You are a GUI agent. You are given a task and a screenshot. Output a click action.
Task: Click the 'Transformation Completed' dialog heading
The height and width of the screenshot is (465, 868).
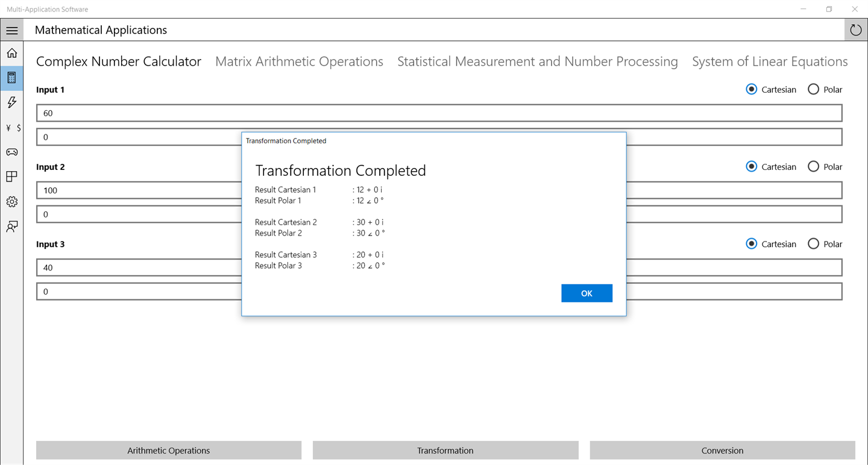pyautogui.click(x=341, y=170)
